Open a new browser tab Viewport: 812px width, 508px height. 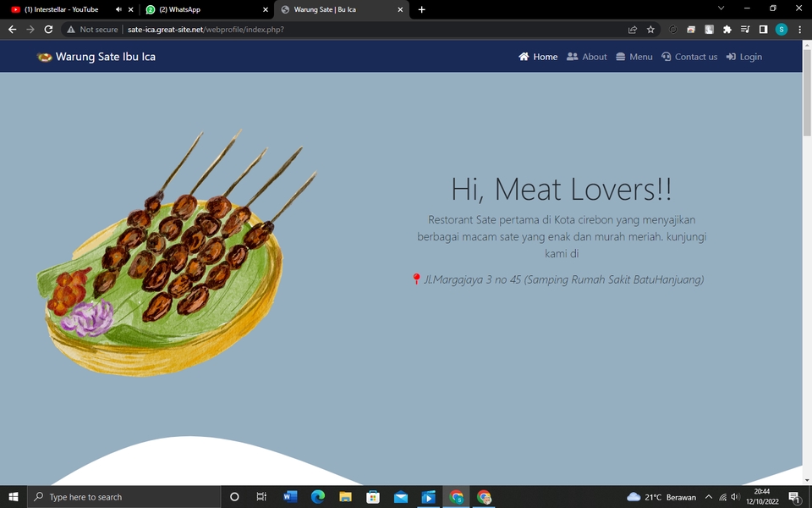[x=421, y=9]
